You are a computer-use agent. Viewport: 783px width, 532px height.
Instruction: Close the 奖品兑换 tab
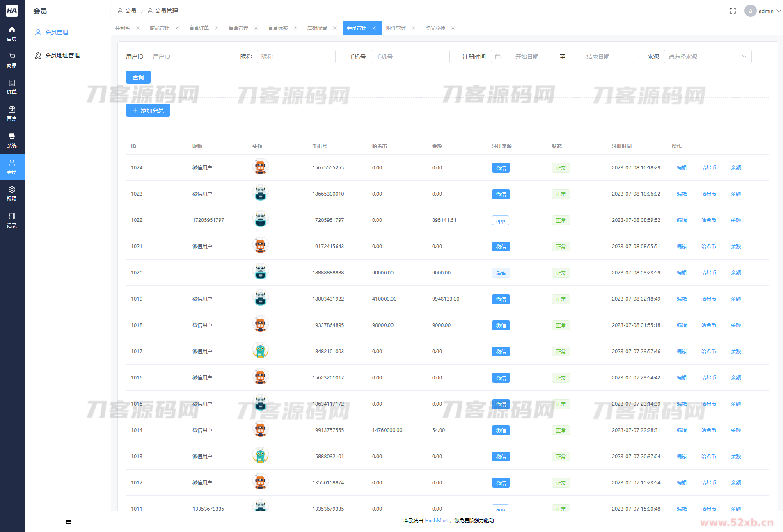click(x=453, y=28)
